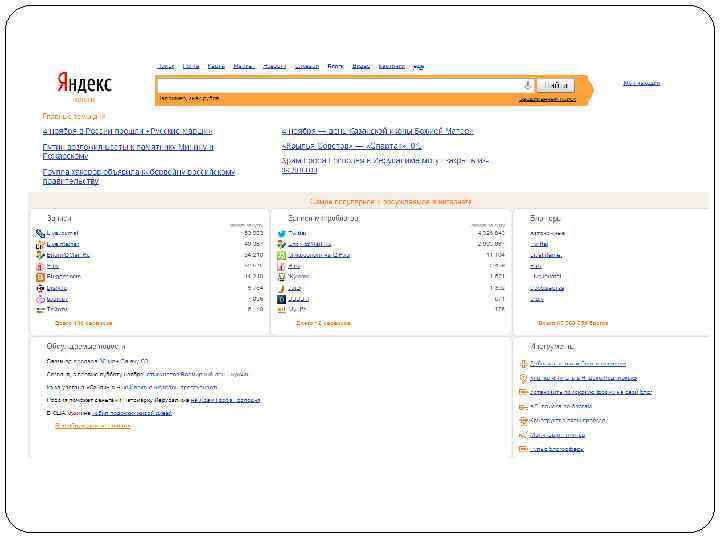Click the Я.ру icon in Записи list
The width and height of the screenshot is (720, 540).
40,266
